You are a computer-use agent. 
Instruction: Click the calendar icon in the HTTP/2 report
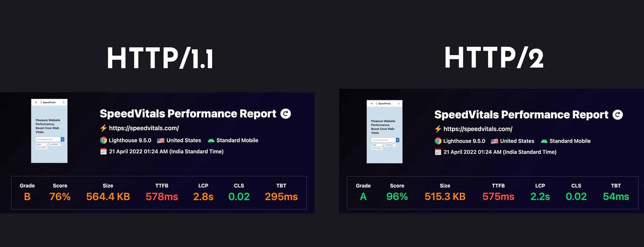(438, 152)
